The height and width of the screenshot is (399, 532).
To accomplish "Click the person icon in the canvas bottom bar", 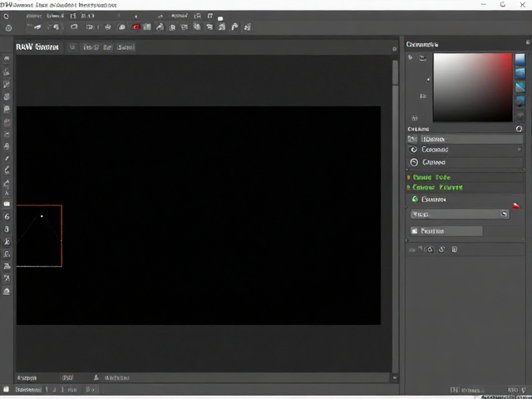I will tap(96, 377).
